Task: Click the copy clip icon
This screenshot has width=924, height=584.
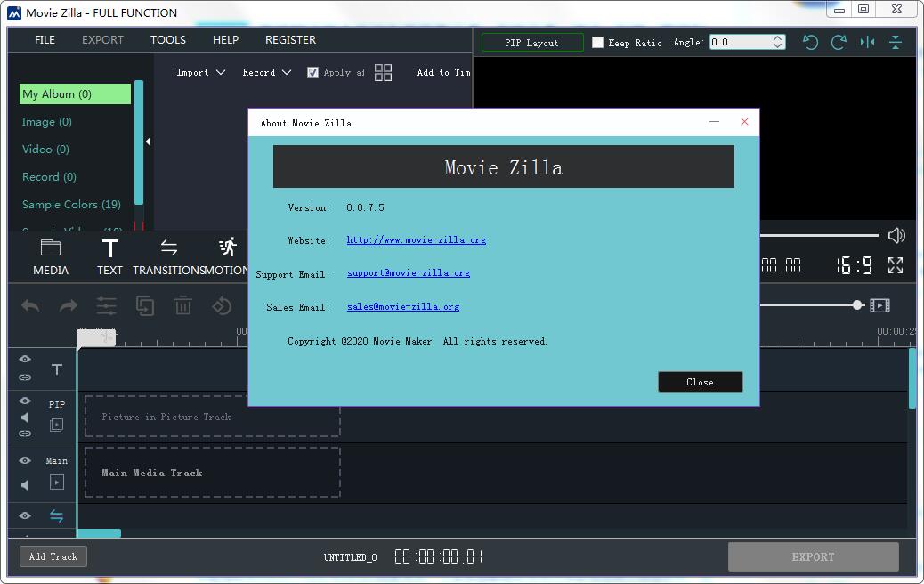Action: tap(145, 306)
